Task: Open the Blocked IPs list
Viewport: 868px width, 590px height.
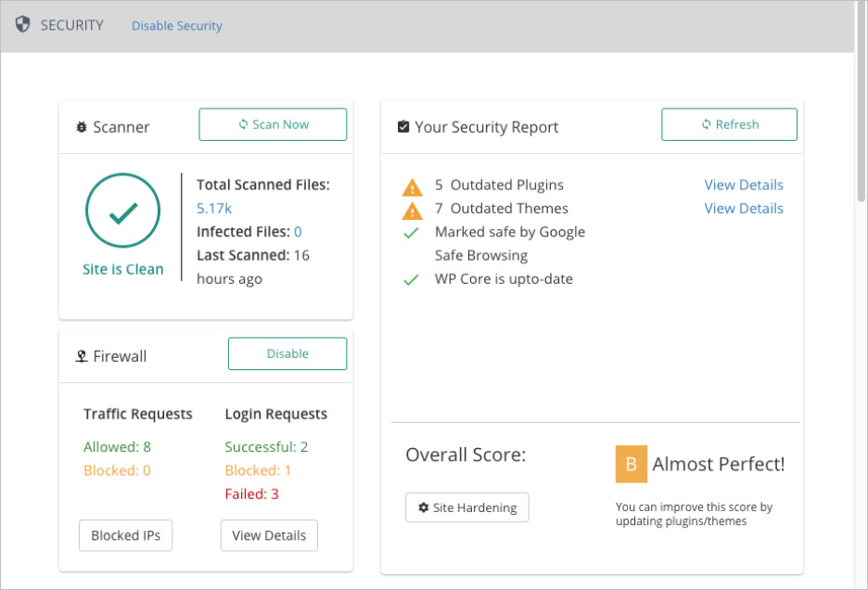Action: (x=126, y=535)
